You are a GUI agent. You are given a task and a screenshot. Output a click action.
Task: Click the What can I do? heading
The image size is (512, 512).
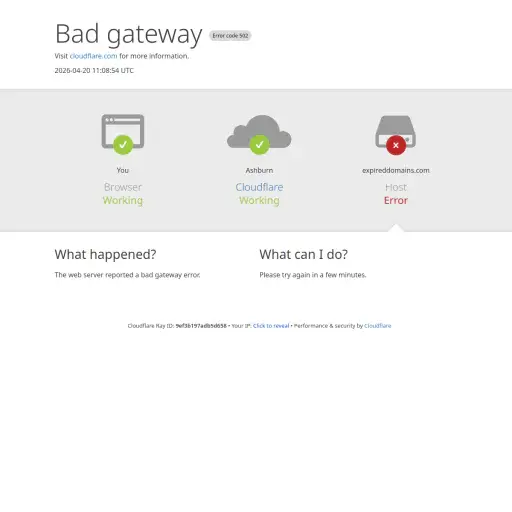(x=304, y=254)
